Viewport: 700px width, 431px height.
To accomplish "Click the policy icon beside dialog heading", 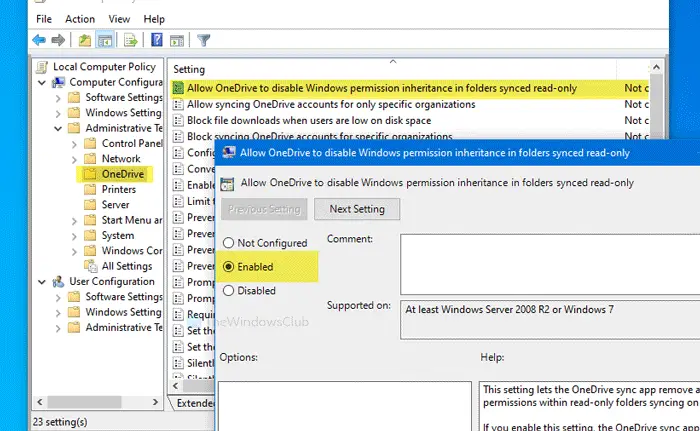I will click(x=227, y=184).
